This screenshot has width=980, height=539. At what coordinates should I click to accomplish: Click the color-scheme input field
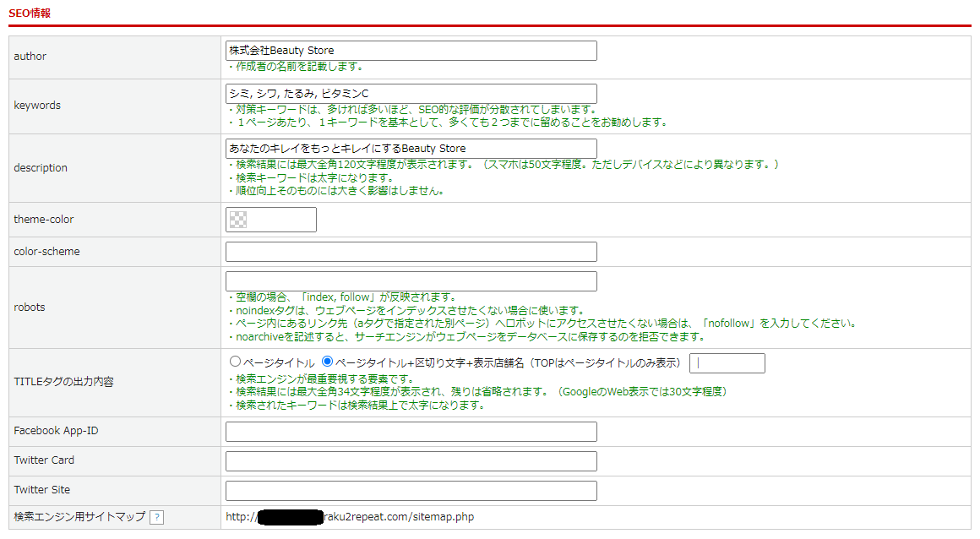pos(411,252)
